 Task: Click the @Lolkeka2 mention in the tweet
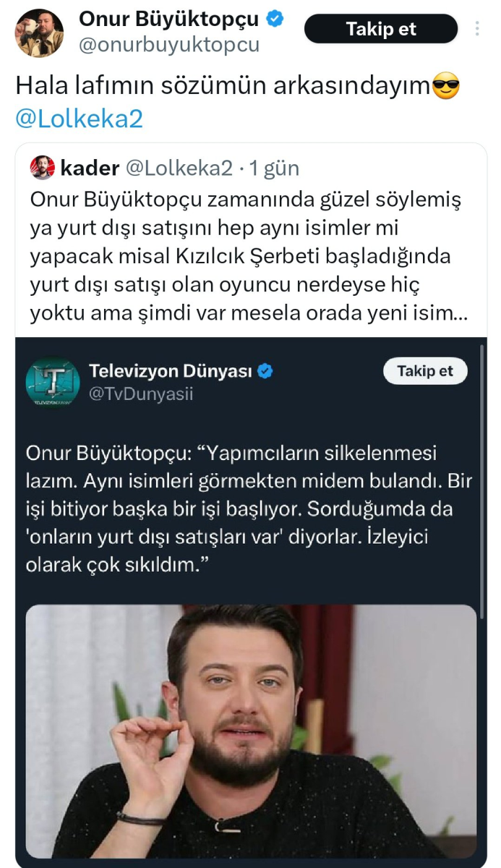80,119
